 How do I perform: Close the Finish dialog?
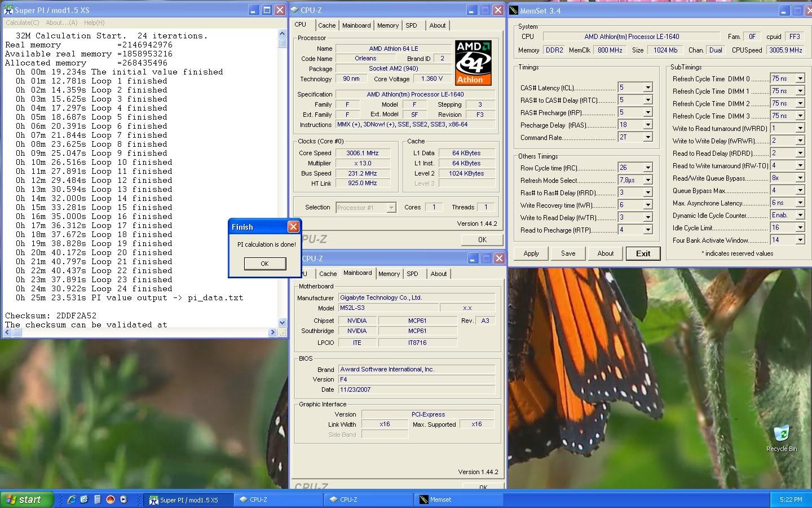pyautogui.click(x=293, y=227)
